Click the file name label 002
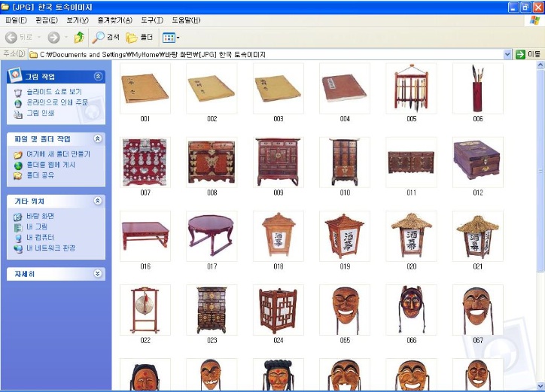This screenshot has width=545, height=392. [212, 119]
